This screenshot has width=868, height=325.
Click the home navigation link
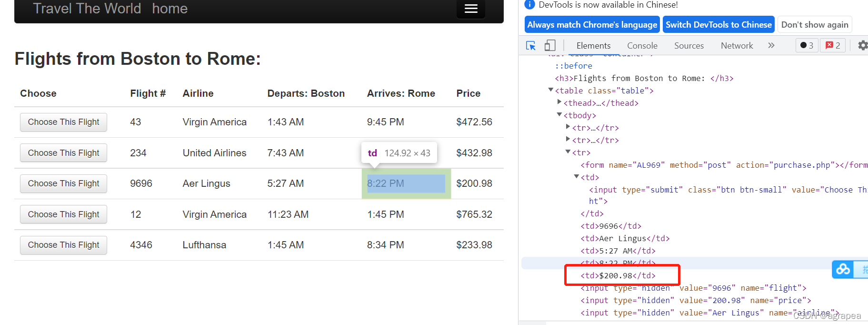[x=170, y=9]
